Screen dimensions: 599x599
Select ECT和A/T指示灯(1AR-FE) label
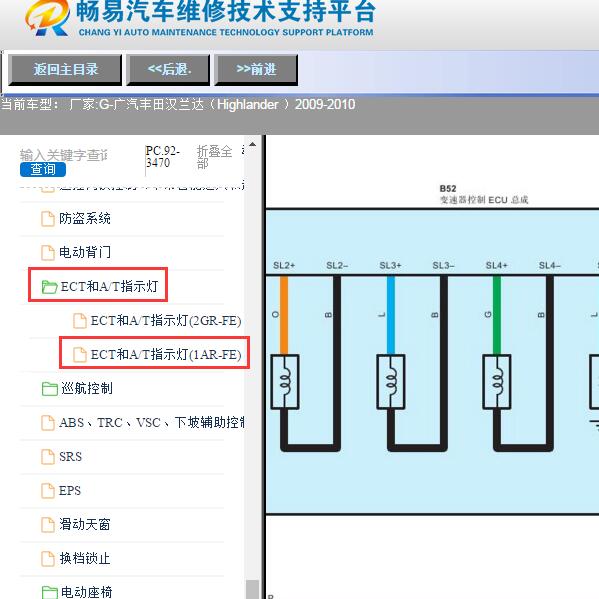[x=166, y=355]
